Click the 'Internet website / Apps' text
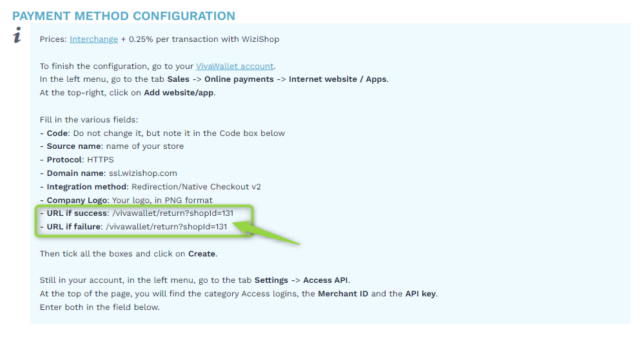The width and height of the screenshot is (644, 337). click(338, 79)
